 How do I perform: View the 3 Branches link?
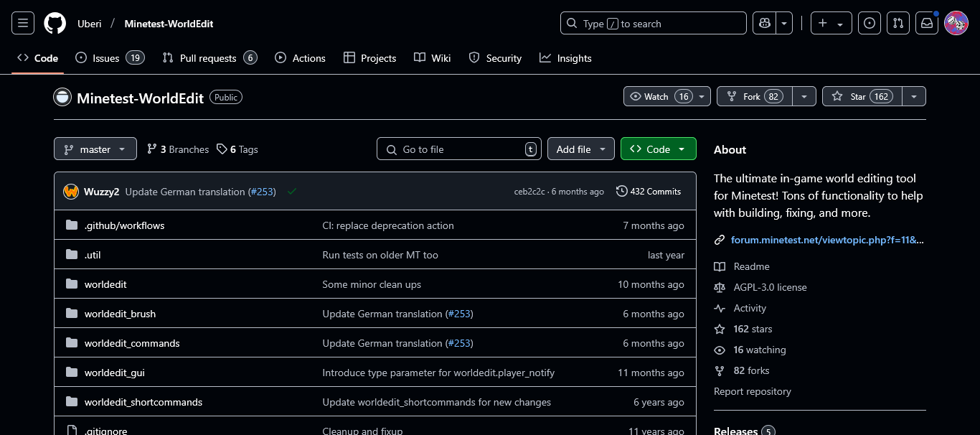(178, 149)
